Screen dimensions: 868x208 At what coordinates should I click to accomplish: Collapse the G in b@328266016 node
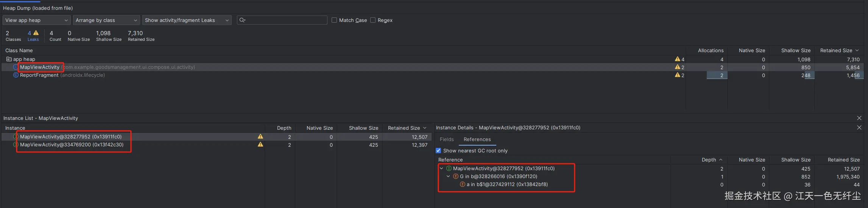point(448,176)
